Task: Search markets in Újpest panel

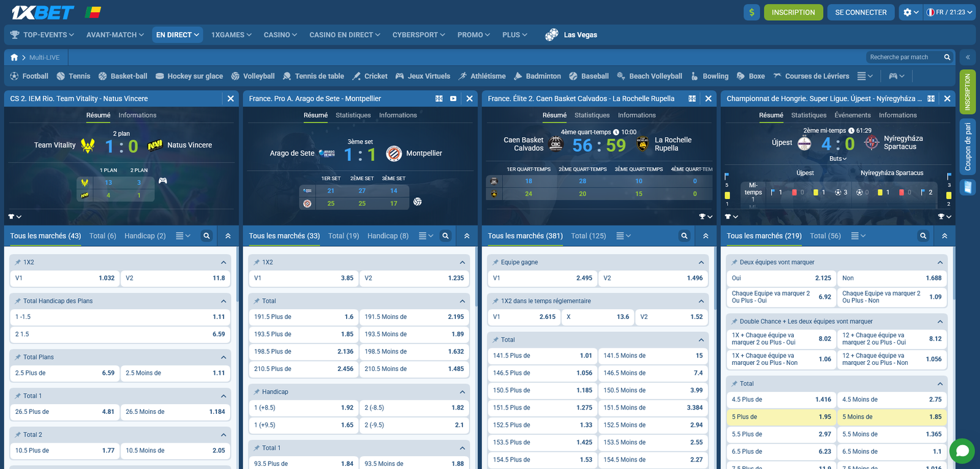Action: point(923,236)
